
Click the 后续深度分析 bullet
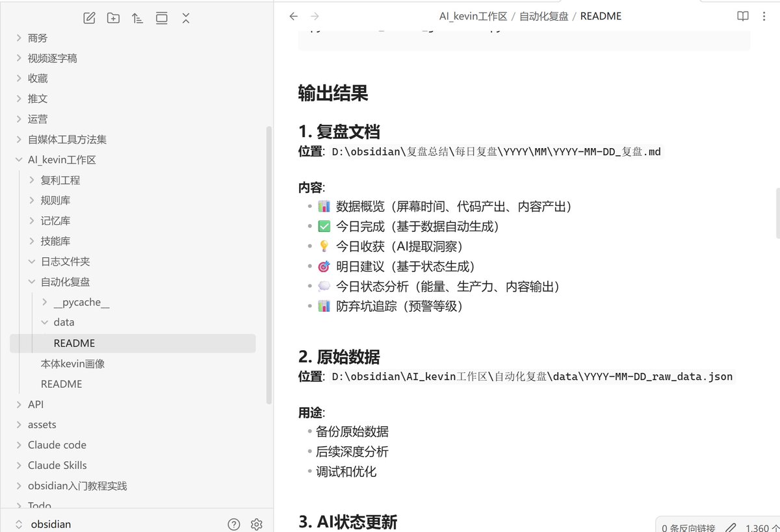point(352,451)
